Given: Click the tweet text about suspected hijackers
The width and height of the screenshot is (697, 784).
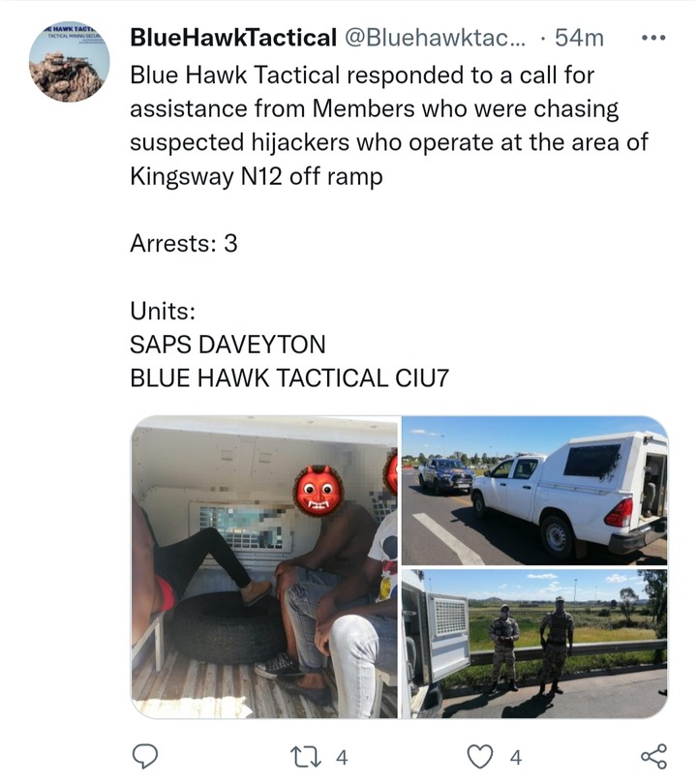Looking at the screenshot, I should [x=389, y=126].
